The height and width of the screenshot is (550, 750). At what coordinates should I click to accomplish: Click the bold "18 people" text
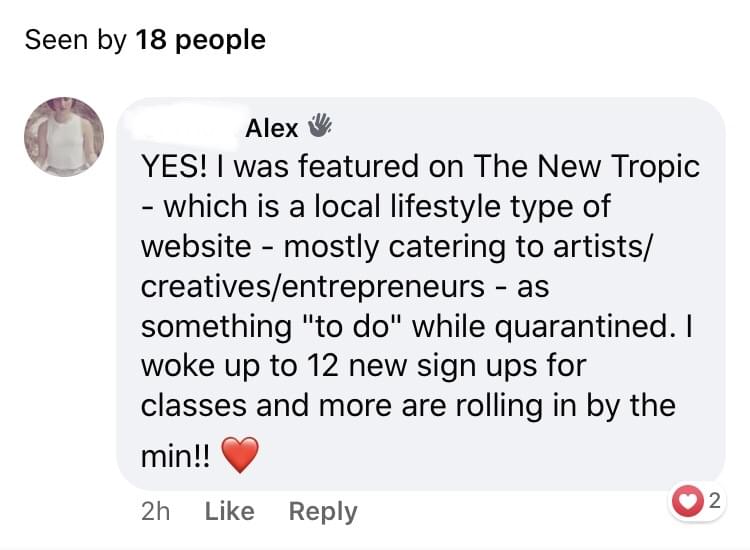click(200, 40)
